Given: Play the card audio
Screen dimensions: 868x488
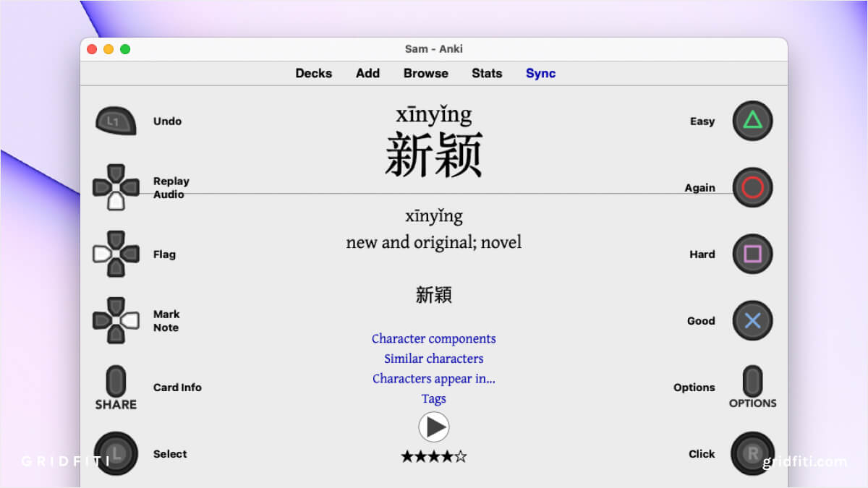Looking at the screenshot, I should tap(434, 427).
